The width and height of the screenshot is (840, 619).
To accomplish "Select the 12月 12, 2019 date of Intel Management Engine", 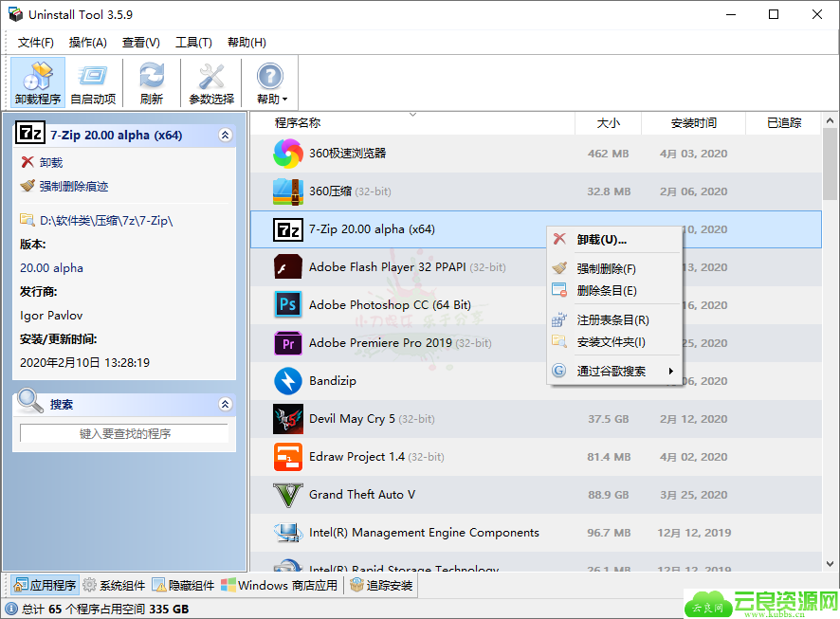I will click(694, 533).
